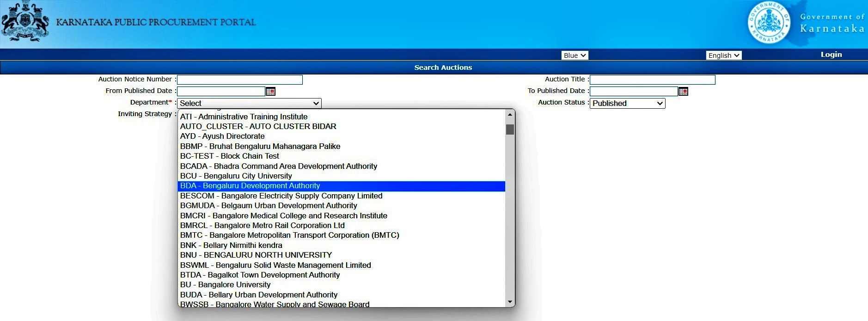Click the From Published Date field
Image resolution: width=868 pixels, height=321 pixels.
(x=221, y=91)
